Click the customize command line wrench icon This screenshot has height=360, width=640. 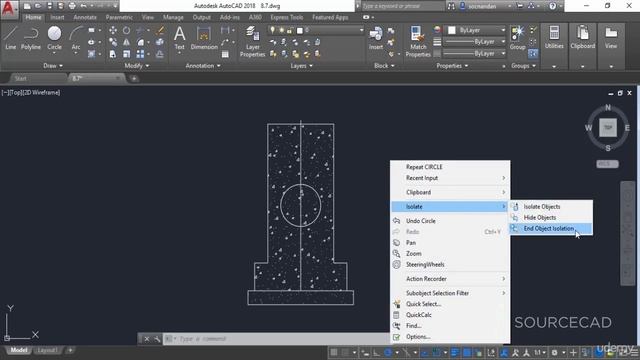[157, 339]
